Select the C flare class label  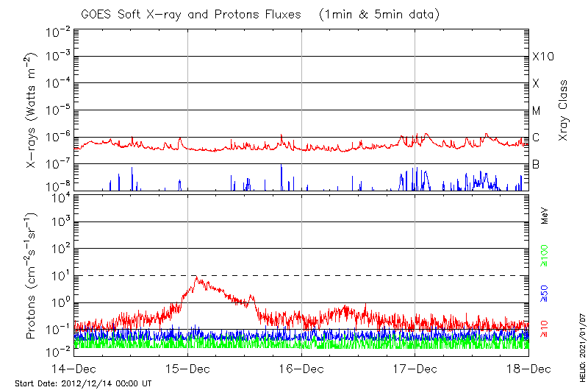click(537, 138)
